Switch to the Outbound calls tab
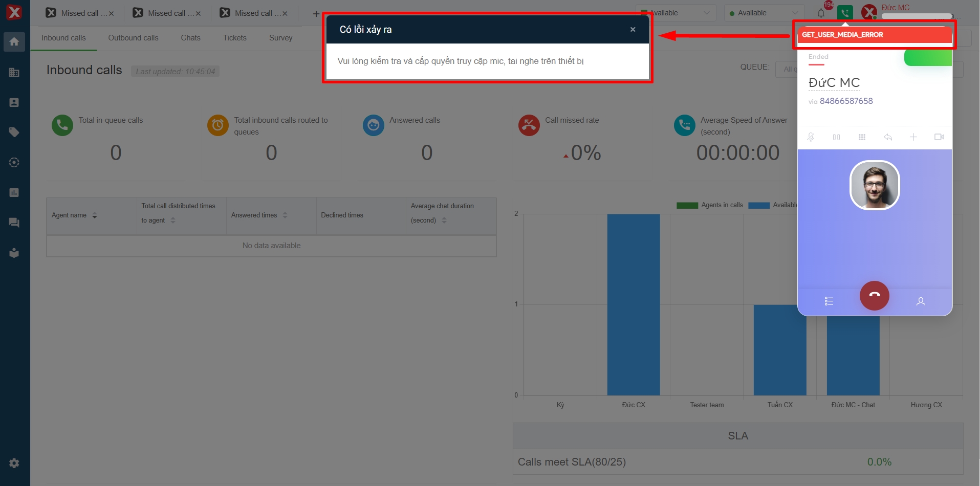 pyautogui.click(x=133, y=38)
